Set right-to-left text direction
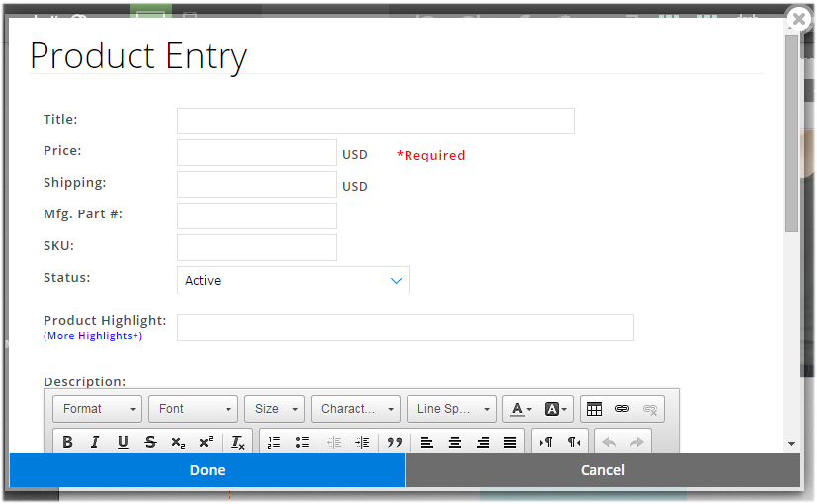 (574, 442)
